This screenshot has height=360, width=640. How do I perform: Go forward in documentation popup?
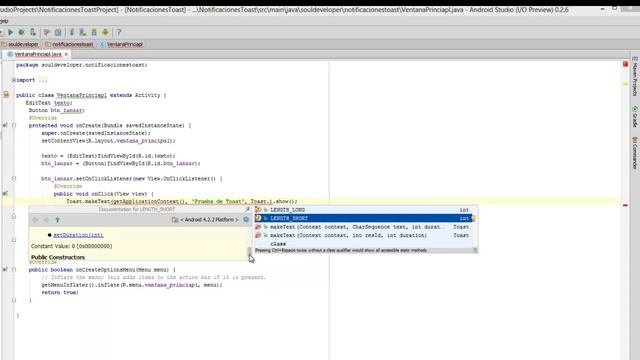(46, 220)
